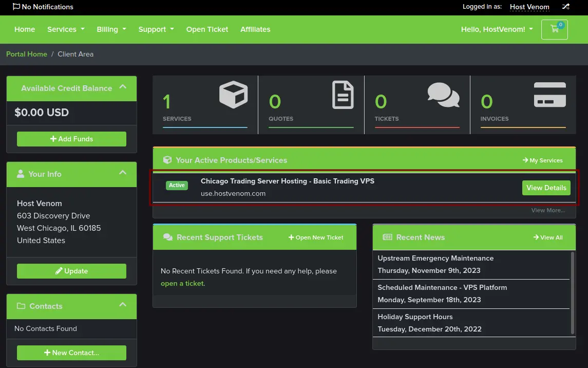This screenshot has height=368, width=588.
Task: Click the Add Funds button
Action: 71,139
